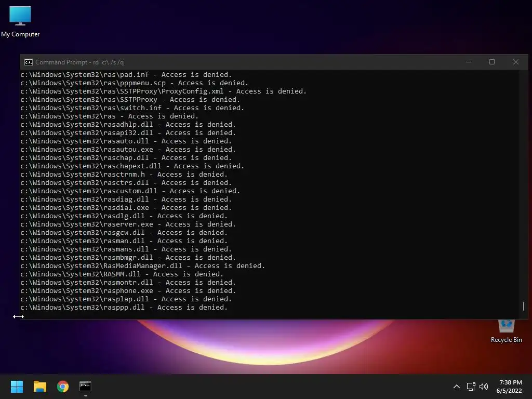Click the rascustom.dll line

(x=130, y=191)
